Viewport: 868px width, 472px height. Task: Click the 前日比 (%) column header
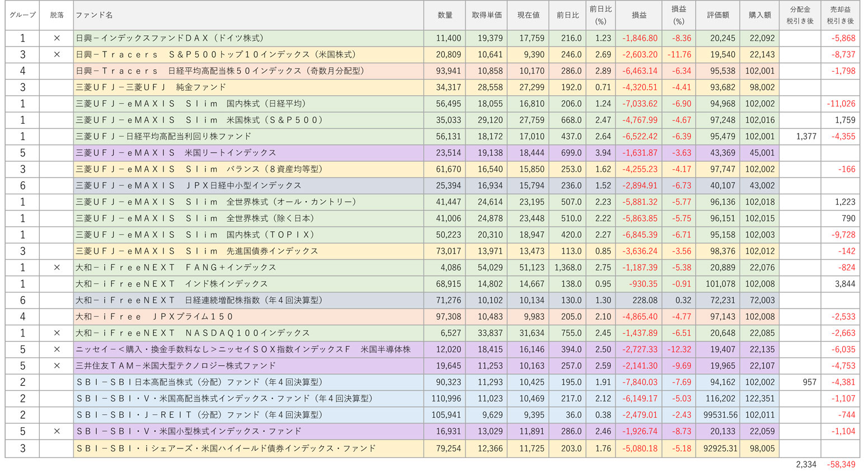pyautogui.click(x=600, y=15)
